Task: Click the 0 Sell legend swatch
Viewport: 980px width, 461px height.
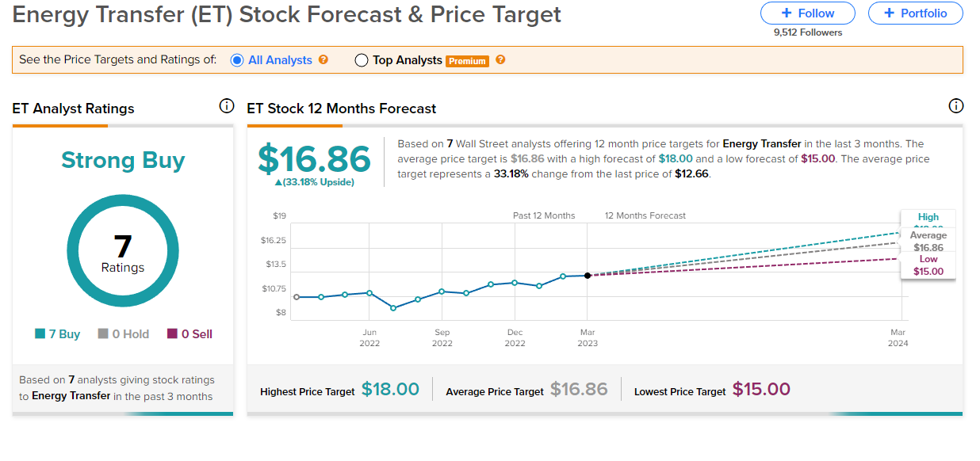Action: (x=172, y=334)
